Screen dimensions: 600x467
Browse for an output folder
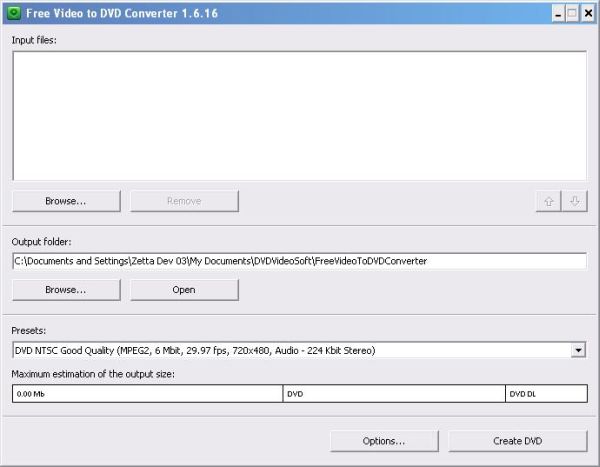[66, 290]
